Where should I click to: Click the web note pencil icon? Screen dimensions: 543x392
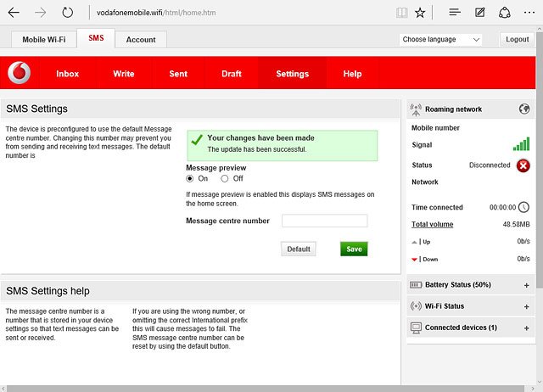coord(479,13)
